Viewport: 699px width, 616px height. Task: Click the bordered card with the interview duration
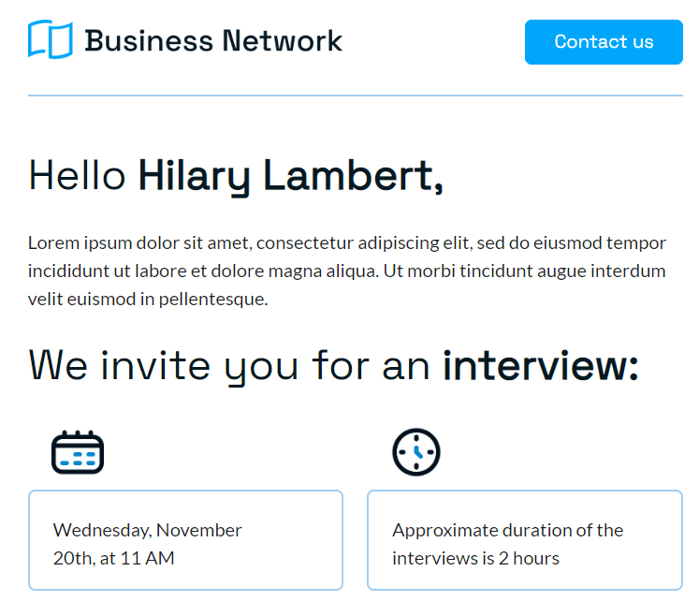point(525,540)
